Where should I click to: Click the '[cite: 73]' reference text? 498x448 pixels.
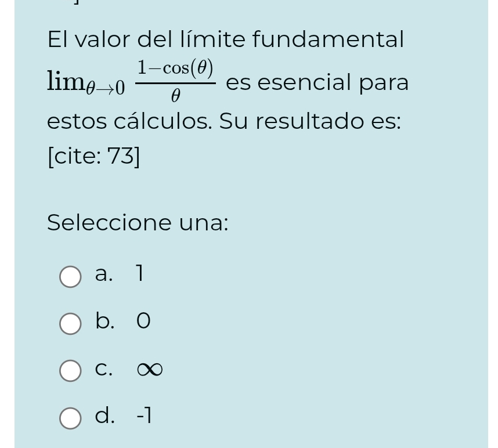point(93,156)
